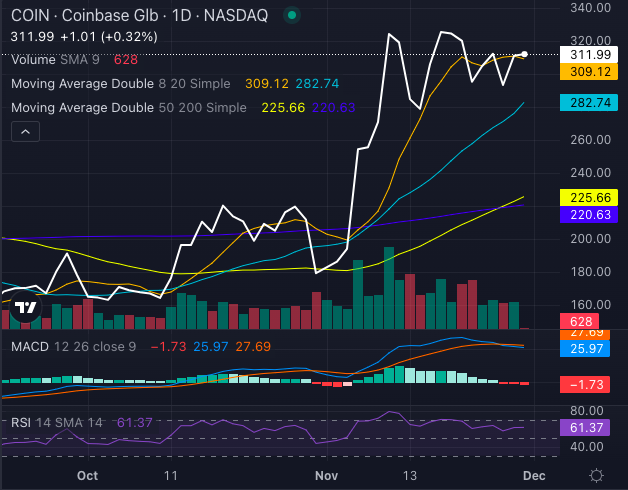Click the teal 282.74 price axis label
The height and width of the screenshot is (490, 628).
point(590,103)
